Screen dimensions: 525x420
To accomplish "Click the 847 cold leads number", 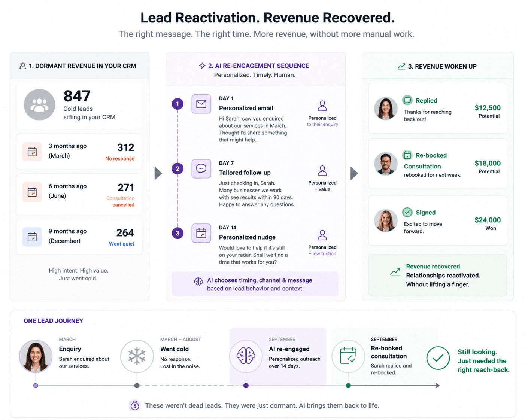I will (77, 96).
